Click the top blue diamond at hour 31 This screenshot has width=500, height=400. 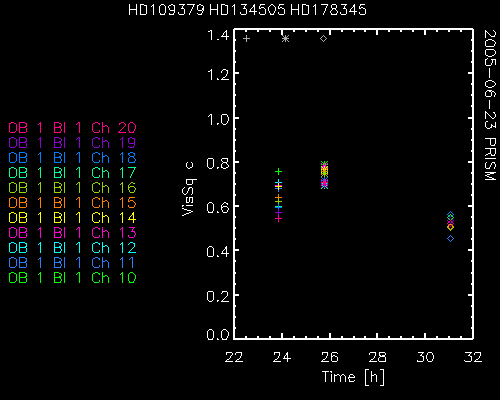coord(450,215)
